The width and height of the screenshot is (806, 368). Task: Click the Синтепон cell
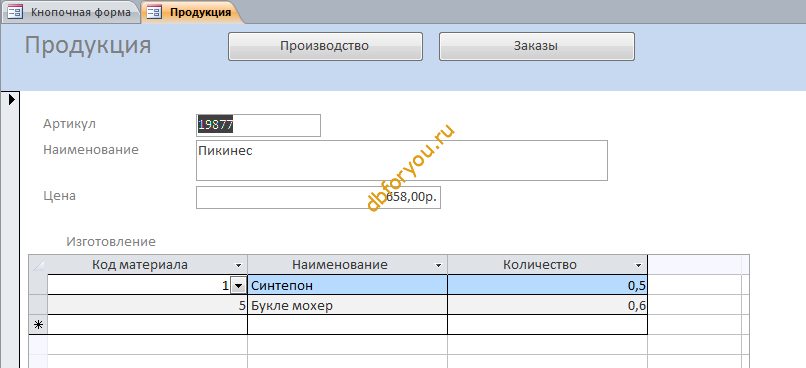pos(347,285)
